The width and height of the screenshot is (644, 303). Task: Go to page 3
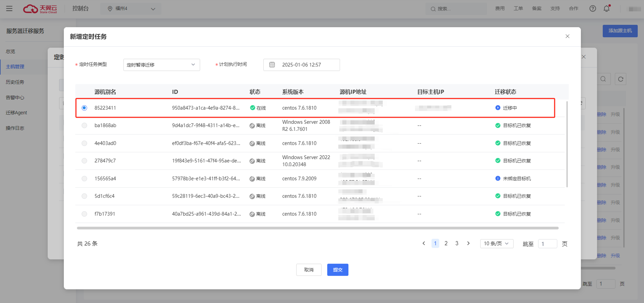(x=457, y=243)
